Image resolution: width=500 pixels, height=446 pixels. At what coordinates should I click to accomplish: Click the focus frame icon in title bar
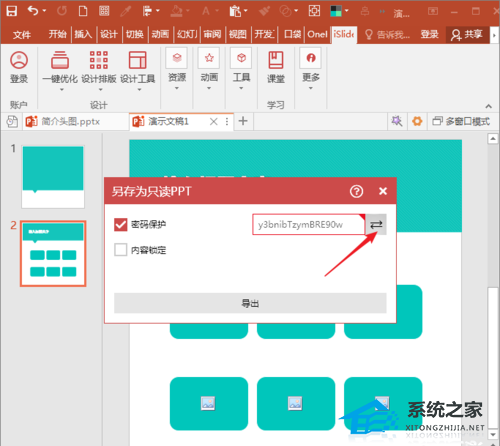(314, 11)
